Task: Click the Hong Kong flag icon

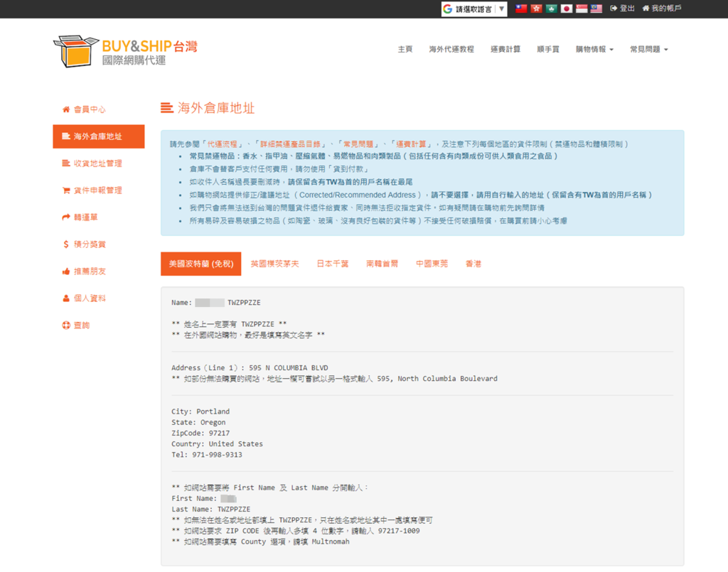Action: tap(536, 9)
